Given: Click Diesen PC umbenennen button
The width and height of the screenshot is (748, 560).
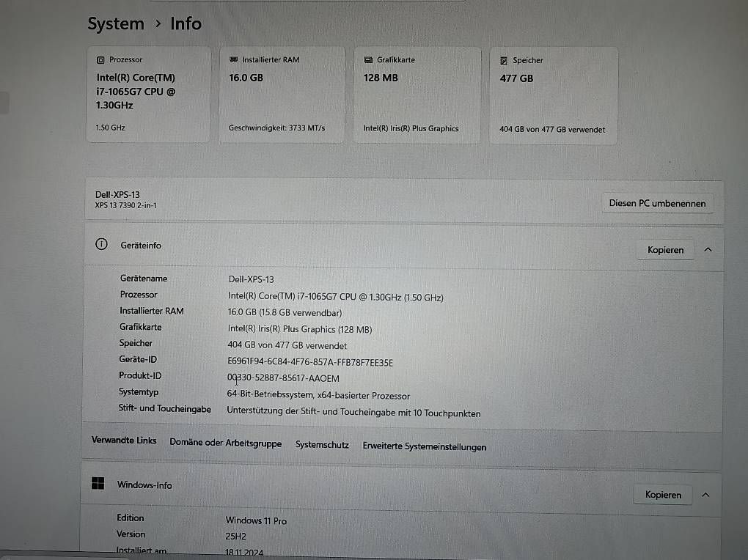Looking at the screenshot, I should [x=657, y=203].
